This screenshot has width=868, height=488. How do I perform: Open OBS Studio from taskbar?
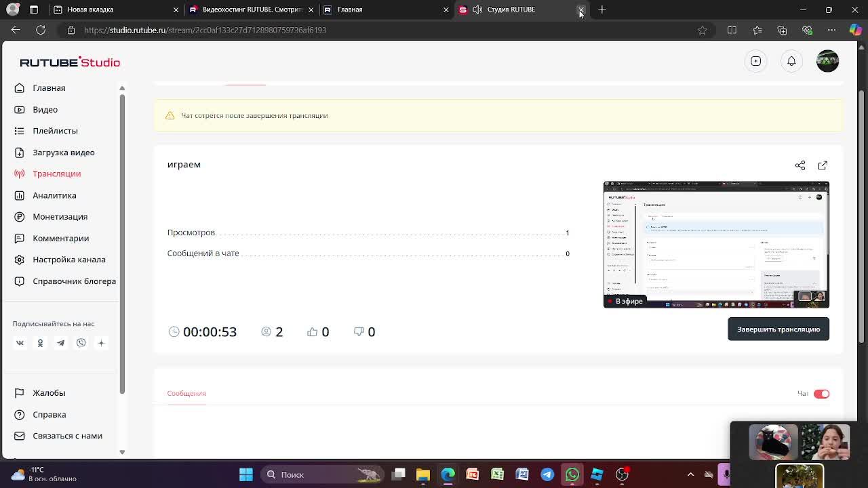tap(622, 474)
